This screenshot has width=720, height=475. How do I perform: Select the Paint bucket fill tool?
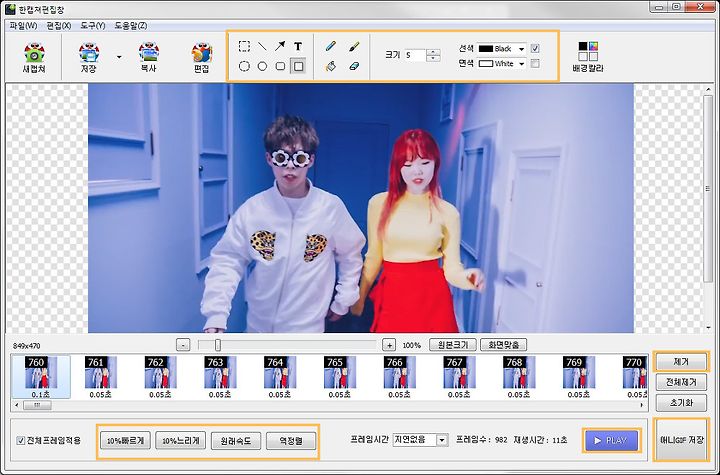click(331, 66)
